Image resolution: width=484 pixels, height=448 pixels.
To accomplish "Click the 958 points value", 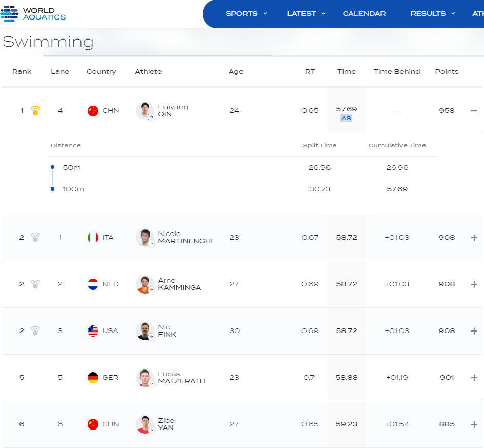I will (447, 111).
